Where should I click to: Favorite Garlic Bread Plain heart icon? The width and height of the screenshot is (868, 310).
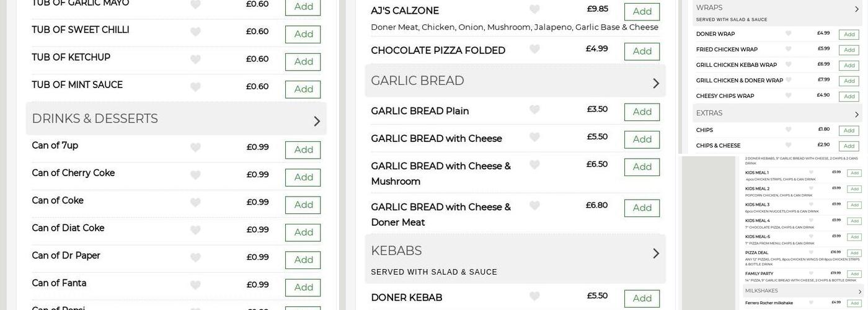pos(534,110)
